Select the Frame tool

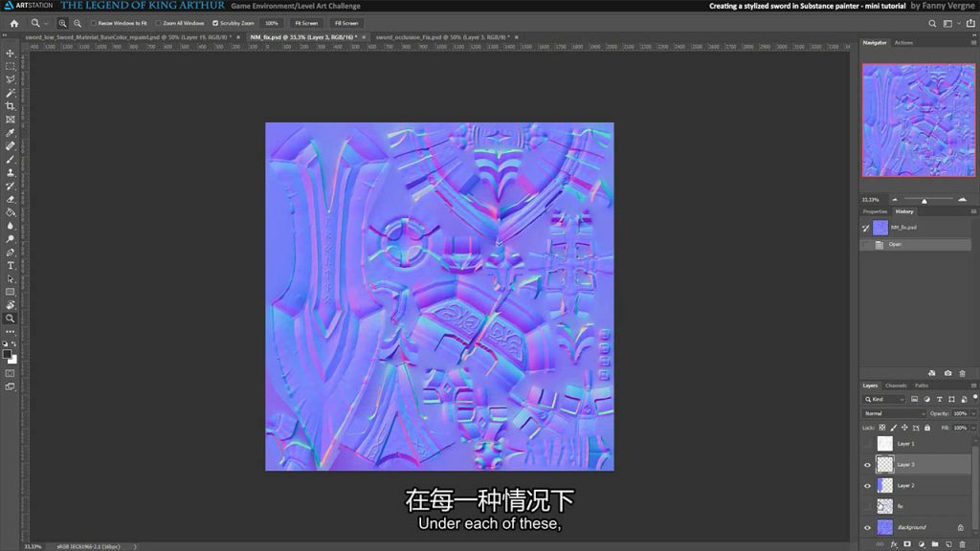coord(10,120)
